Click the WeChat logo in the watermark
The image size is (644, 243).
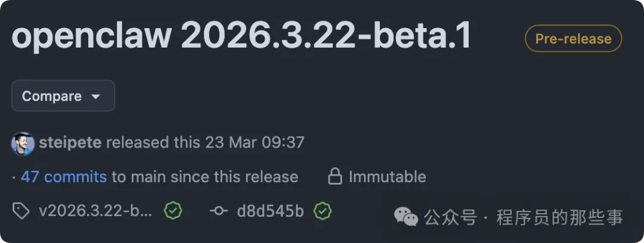point(407,218)
